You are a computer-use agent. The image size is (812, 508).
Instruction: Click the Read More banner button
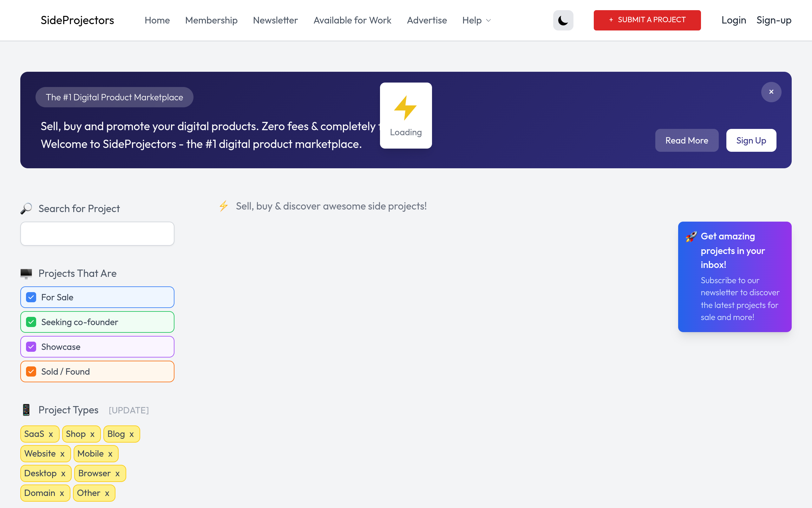click(686, 140)
